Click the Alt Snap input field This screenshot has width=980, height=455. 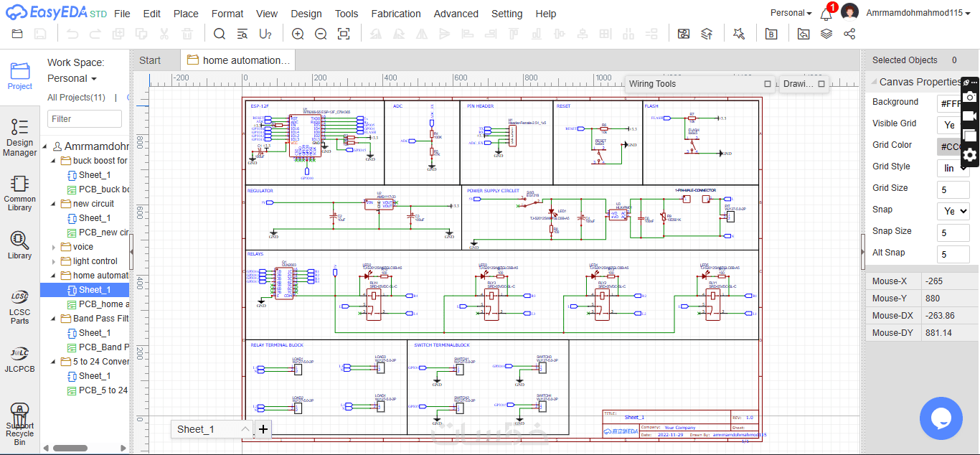(953, 254)
